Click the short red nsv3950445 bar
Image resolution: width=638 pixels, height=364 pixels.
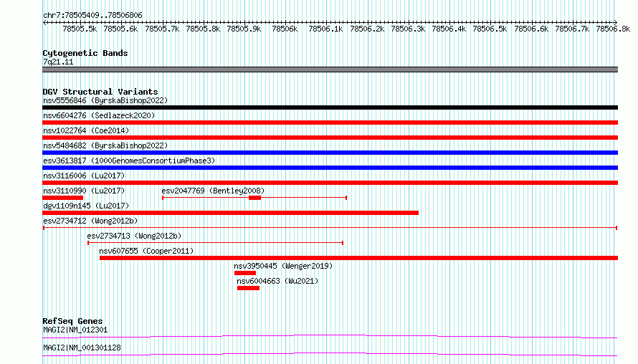tap(245, 273)
